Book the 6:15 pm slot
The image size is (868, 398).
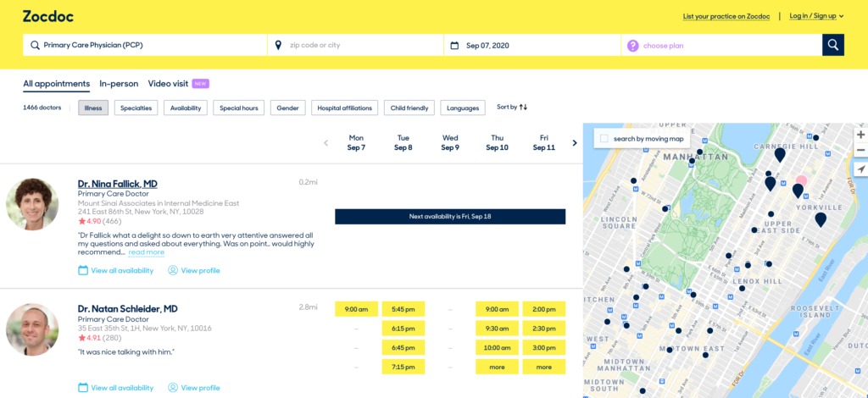[403, 329]
